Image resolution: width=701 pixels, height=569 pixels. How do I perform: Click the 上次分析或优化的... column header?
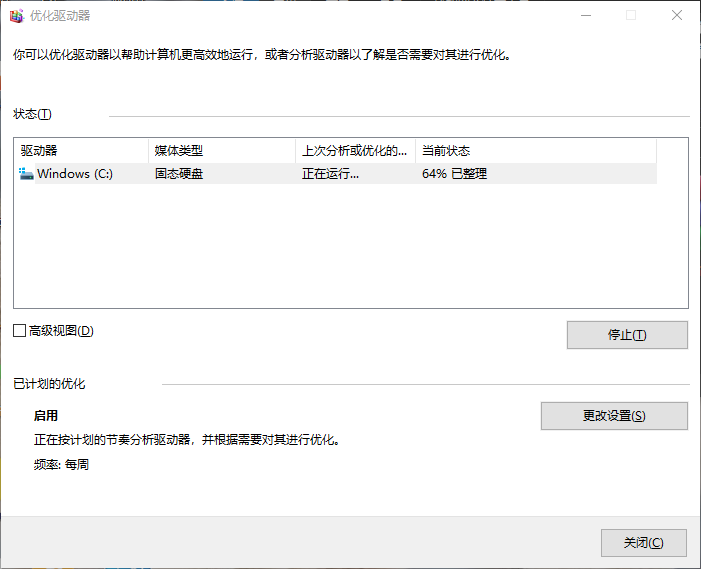(x=355, y=151)
